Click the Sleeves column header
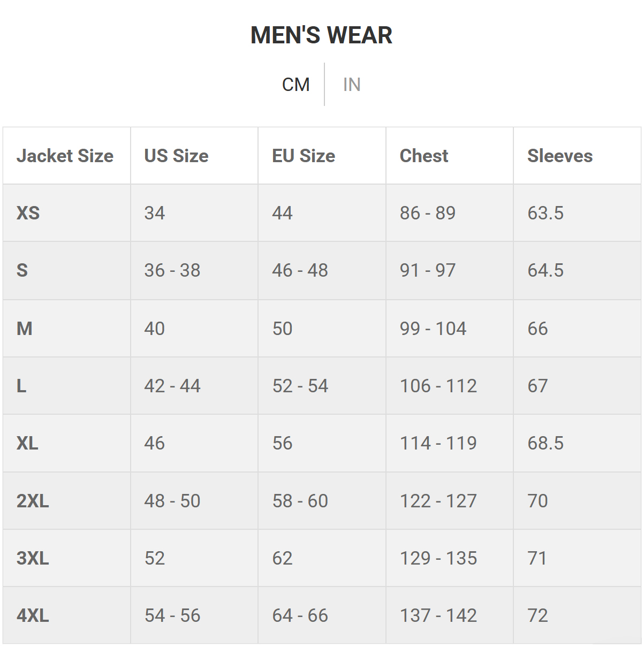 coord(560,156)
